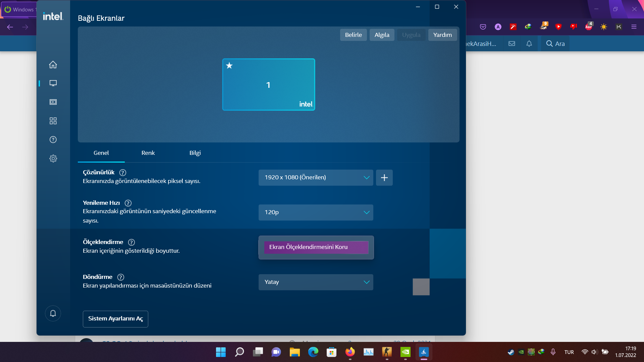Select the Display monitor sidebar icon
The width and height of the screenshot is (644, 362).
53,83
